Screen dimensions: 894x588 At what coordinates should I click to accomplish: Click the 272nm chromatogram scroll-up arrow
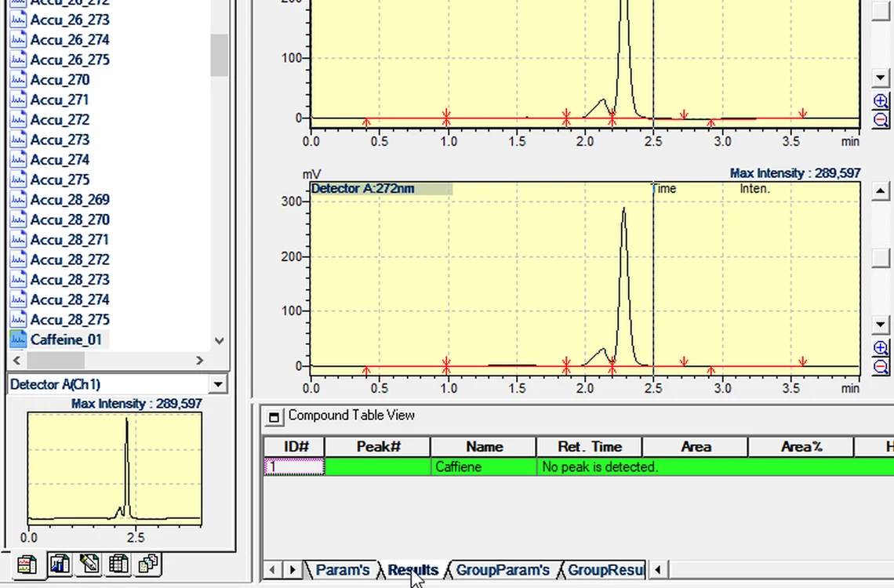pos(881,191)
